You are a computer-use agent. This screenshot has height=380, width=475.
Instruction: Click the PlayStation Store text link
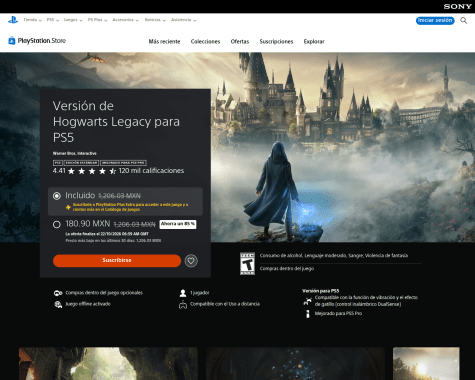pyautogui.click(x=42, y=41)
